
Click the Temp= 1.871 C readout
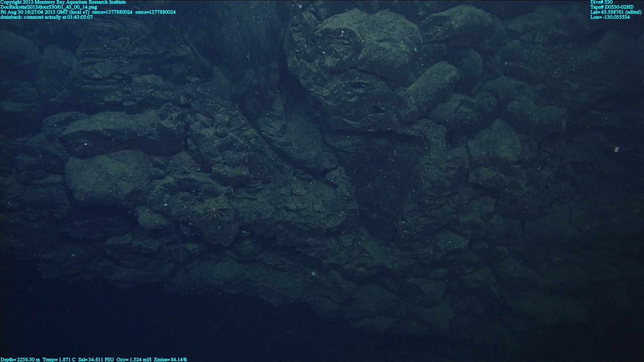(59, 359)
